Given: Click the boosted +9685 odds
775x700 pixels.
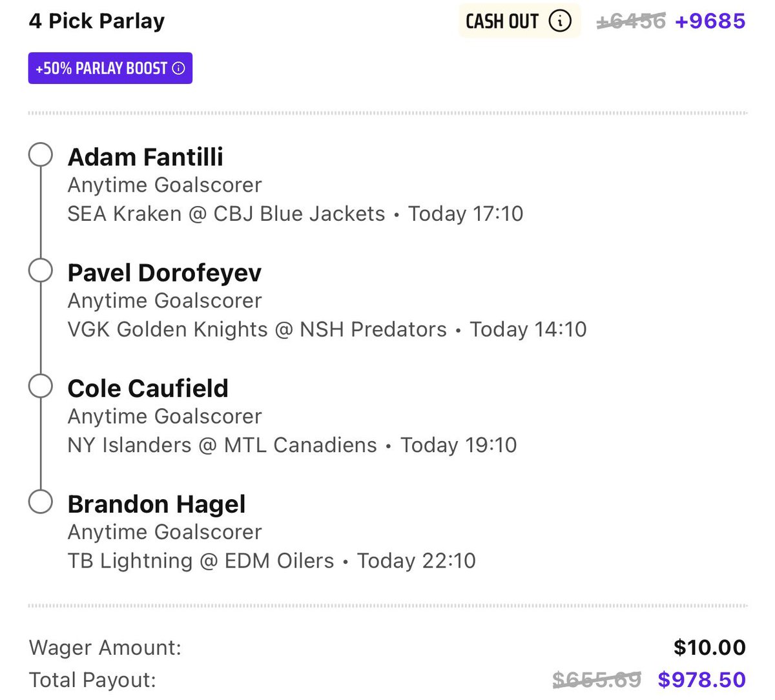Looking at the screenshot, I should (710, 21).
